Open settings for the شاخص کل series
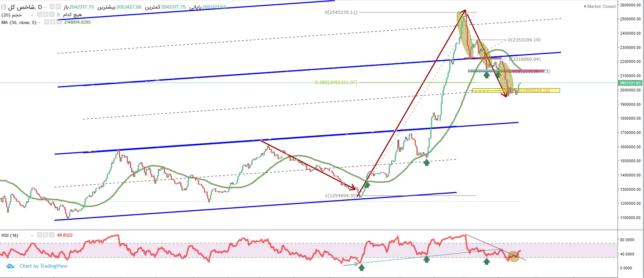Image resolution: width=644 pixels, height=278 pixels. point(58,7)
